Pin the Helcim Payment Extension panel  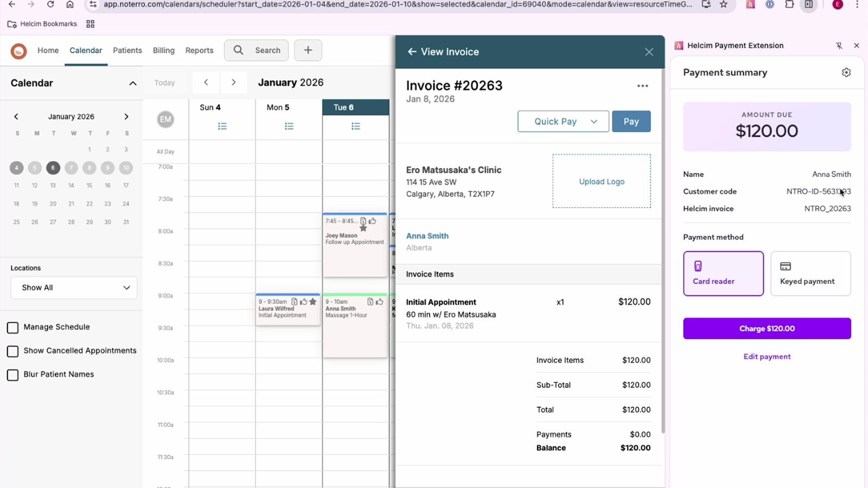pos(839,46)
